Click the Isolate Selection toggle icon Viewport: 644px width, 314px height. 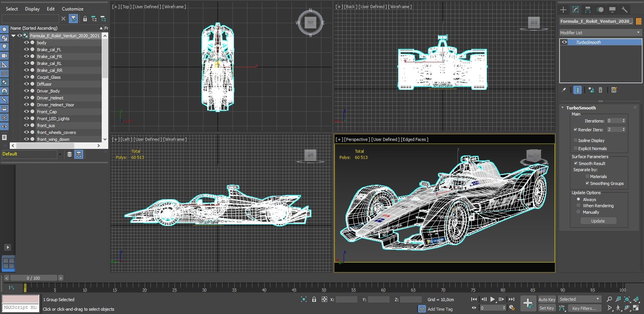click(x=304, y=299)
